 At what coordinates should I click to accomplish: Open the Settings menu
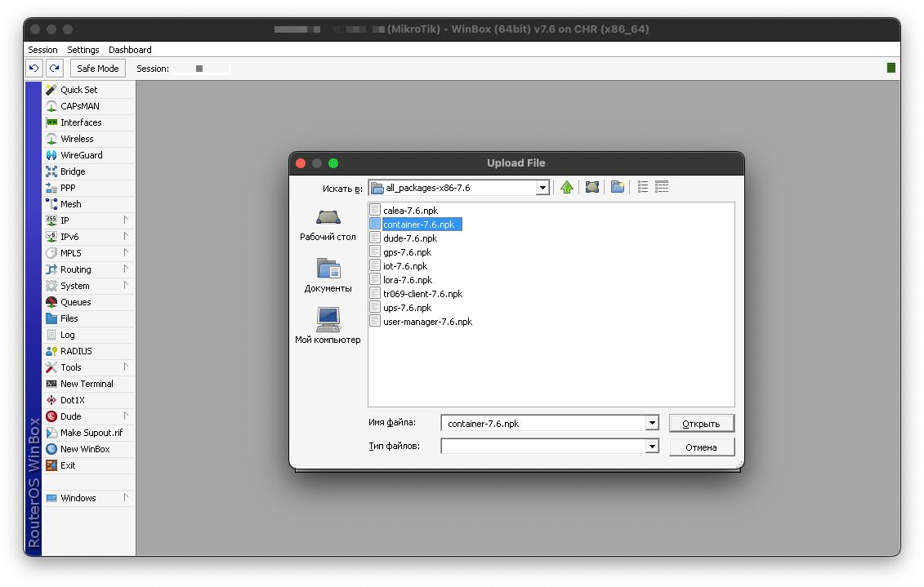(83, 49)
